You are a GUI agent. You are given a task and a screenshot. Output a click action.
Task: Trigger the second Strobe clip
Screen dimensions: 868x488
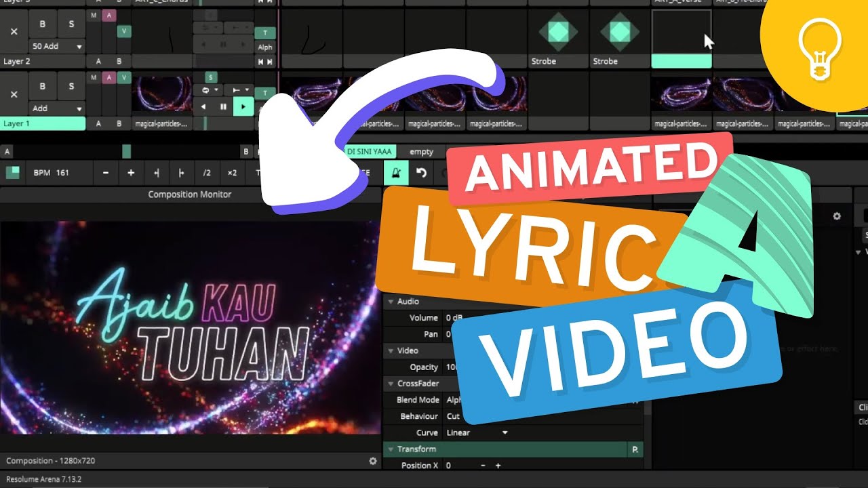coord(619,32)
